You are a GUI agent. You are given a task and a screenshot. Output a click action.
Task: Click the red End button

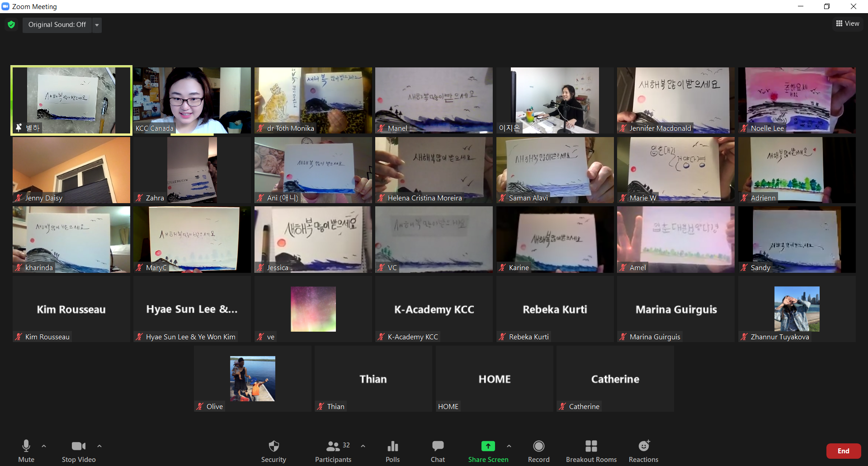tap(843, 451)
